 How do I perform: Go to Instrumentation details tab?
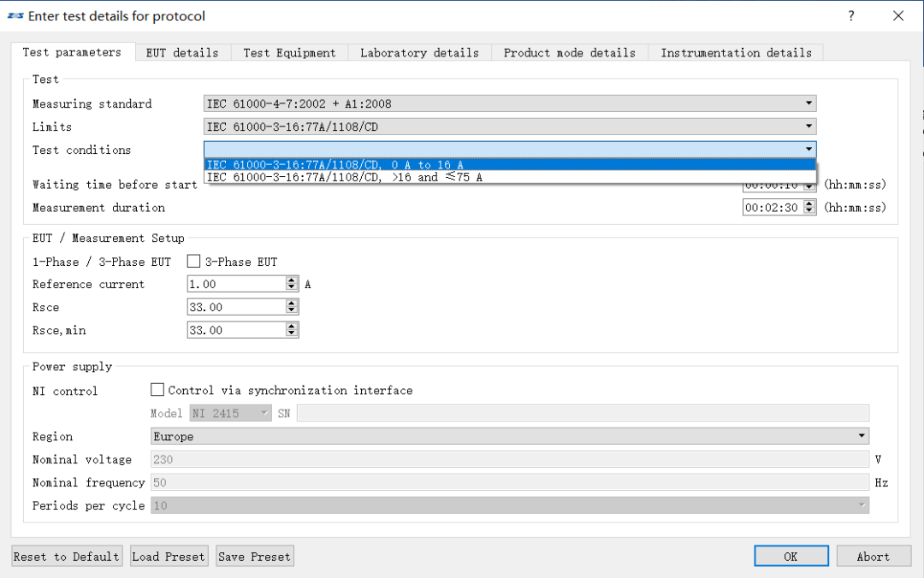736,53
